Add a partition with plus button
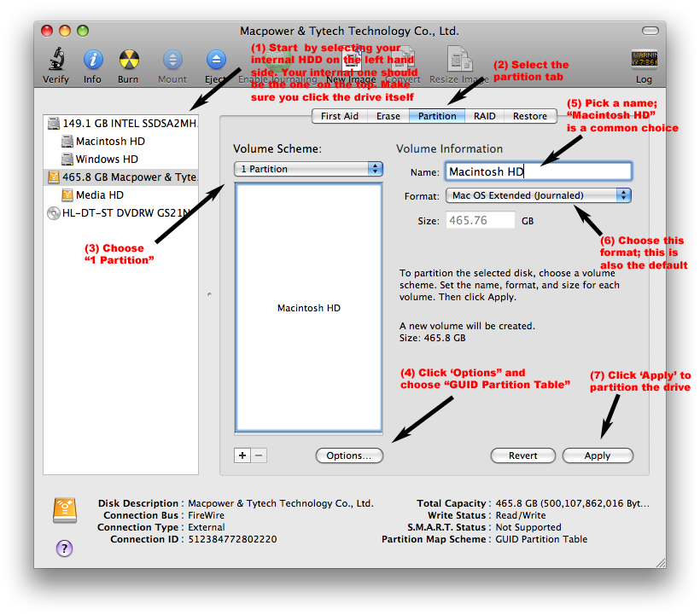The width and height of the screenshot is (700, 615). click(x=242, y=455)
